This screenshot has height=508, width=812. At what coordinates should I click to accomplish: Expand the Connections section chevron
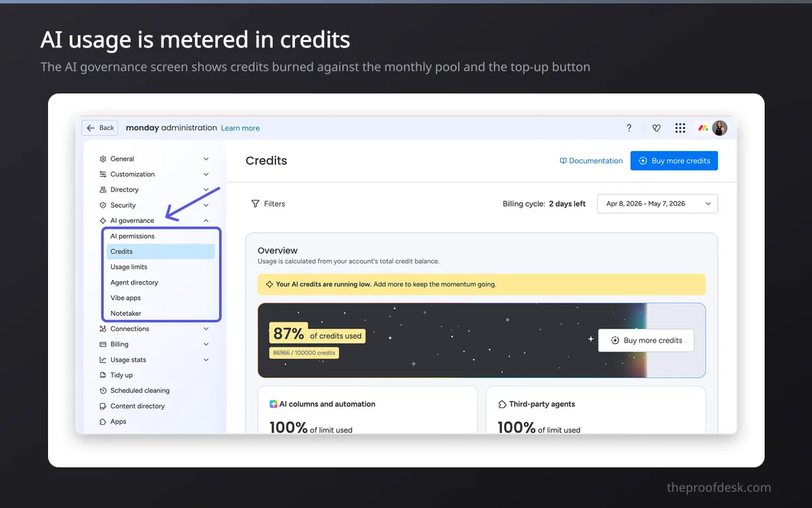pos(206,329)
